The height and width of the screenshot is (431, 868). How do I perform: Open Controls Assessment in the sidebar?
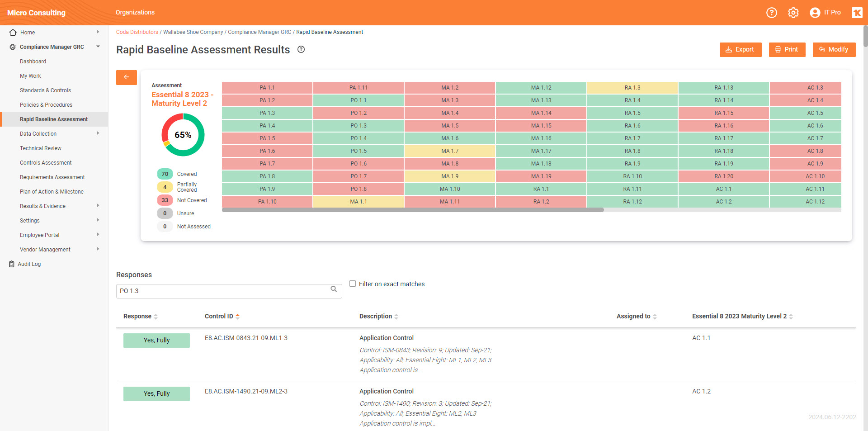pos(46,163)
